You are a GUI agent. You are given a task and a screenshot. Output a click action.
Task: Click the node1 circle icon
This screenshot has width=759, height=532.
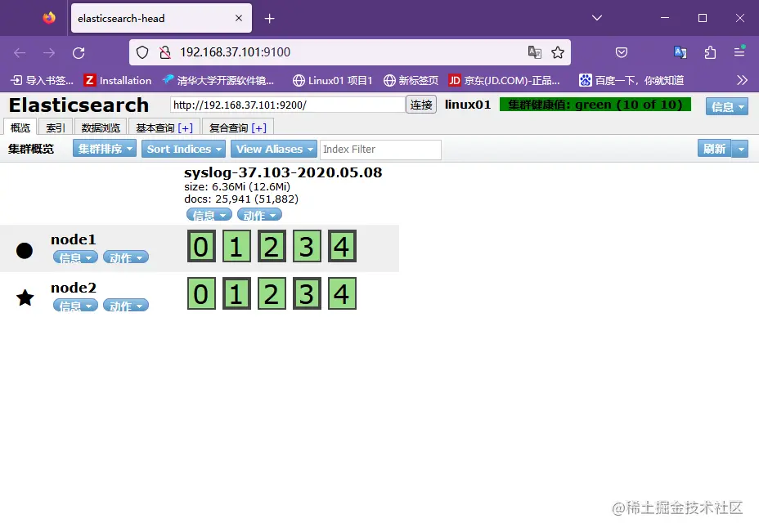click(25, 251)
